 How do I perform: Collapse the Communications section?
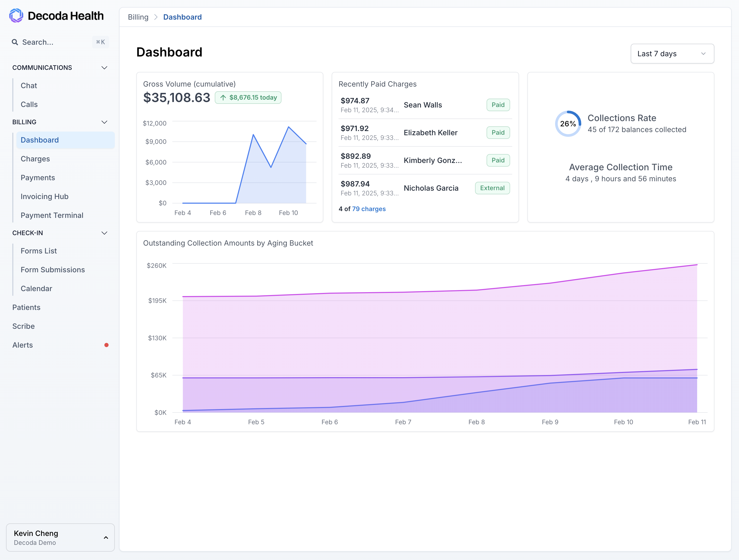pyautogui.click(x=104, y=67)
